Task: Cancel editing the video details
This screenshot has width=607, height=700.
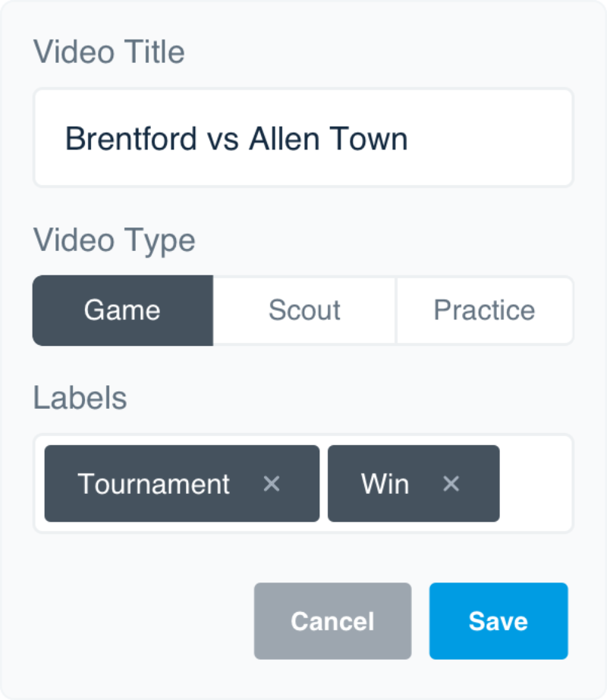Action: [333, 621]
